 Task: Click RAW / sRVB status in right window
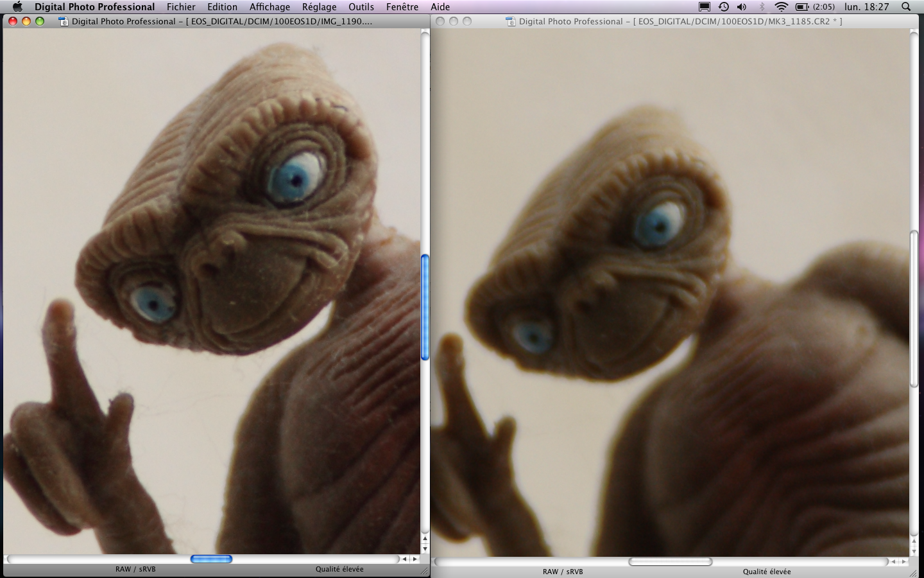click(x=563, y=572)
